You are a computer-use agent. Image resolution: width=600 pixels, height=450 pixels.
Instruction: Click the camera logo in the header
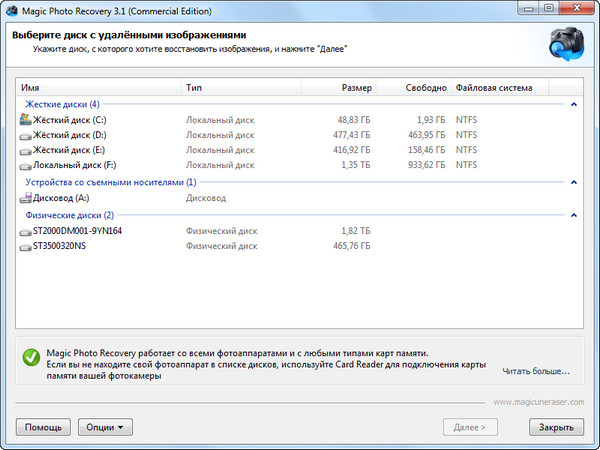coord(567,45)
